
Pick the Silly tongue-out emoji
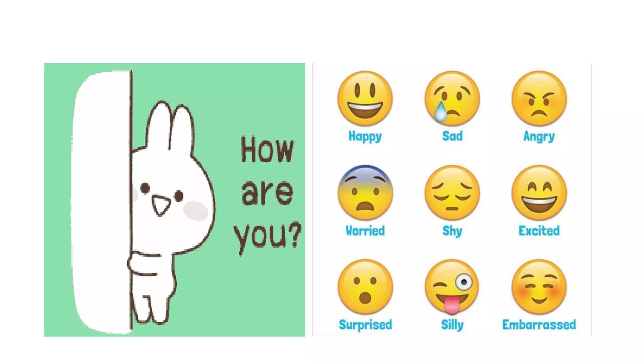452,287
